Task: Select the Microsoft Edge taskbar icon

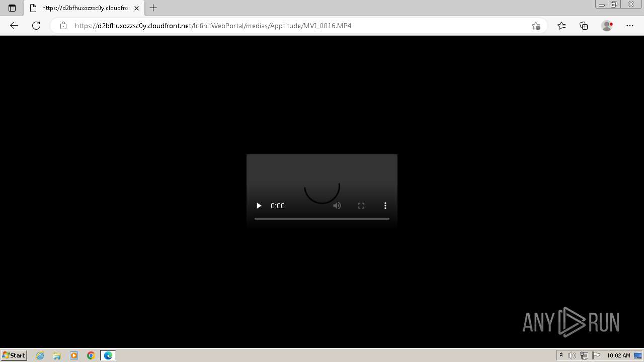Action: [x=108, y=355]
